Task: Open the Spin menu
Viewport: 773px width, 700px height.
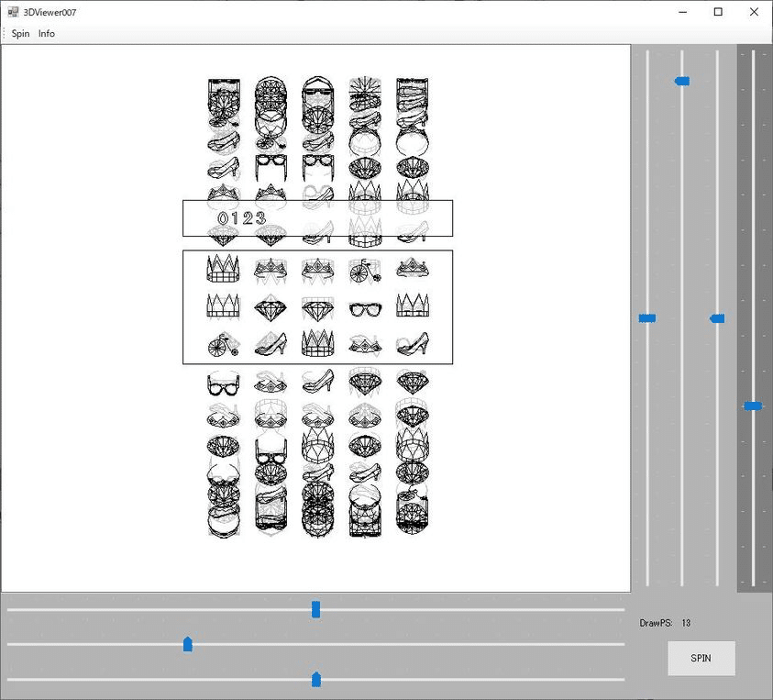Action: pyautogui.click(x=20, y=34)
